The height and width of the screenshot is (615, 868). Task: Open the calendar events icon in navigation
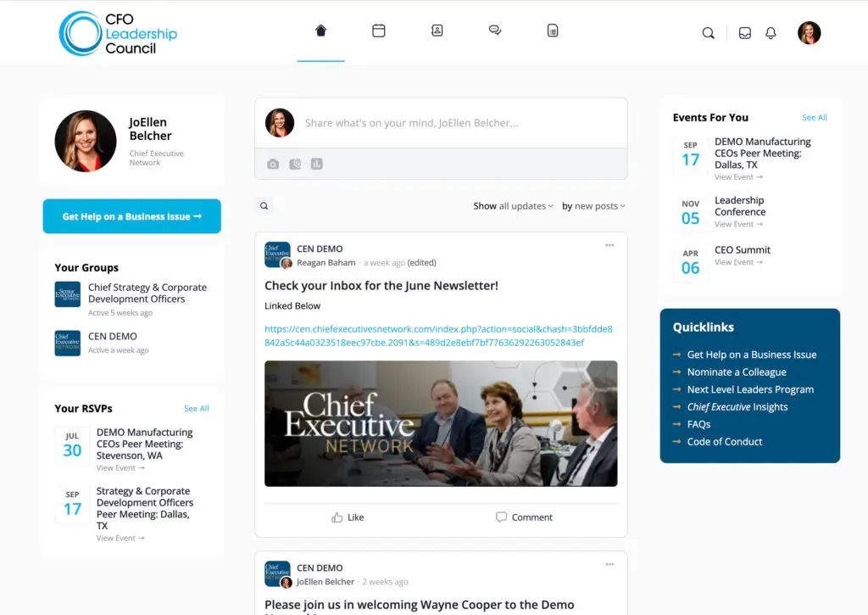pyautogui.click(x=379, y=31)
